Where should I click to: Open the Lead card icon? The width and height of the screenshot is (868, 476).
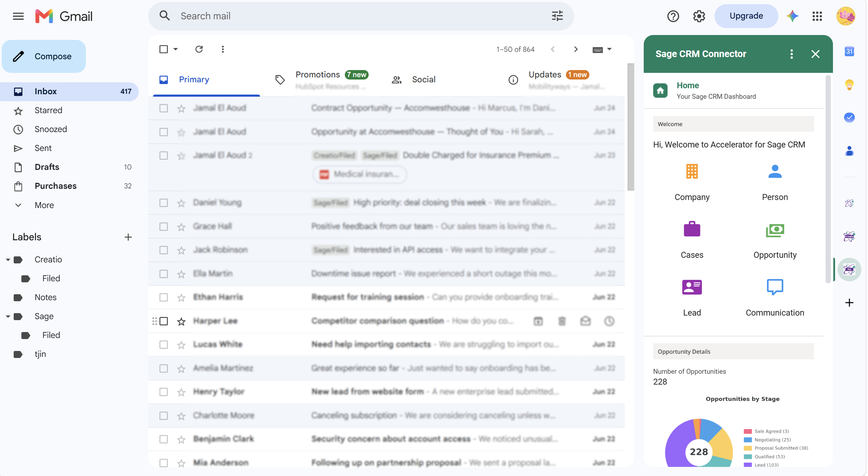(x=692, y=287)
